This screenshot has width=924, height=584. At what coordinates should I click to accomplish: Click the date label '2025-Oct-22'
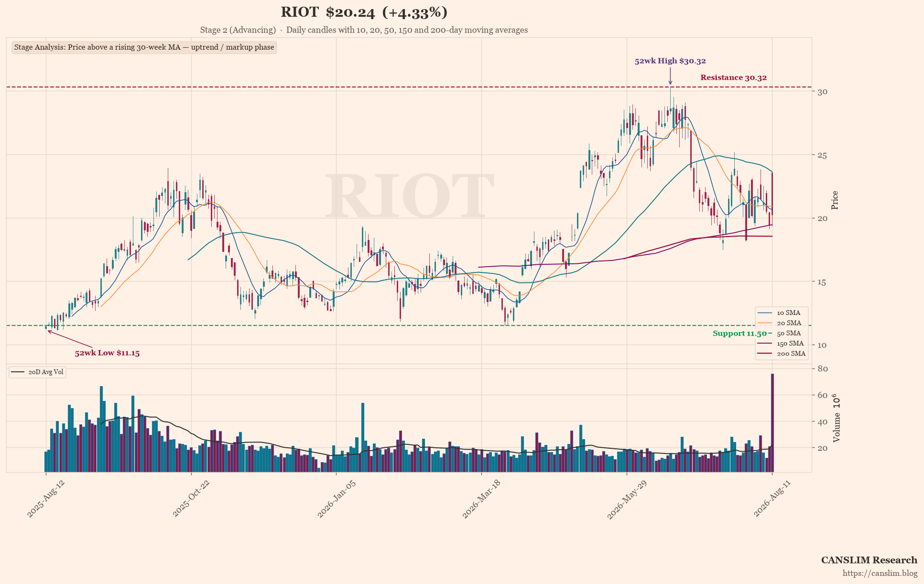coord(191,498)
